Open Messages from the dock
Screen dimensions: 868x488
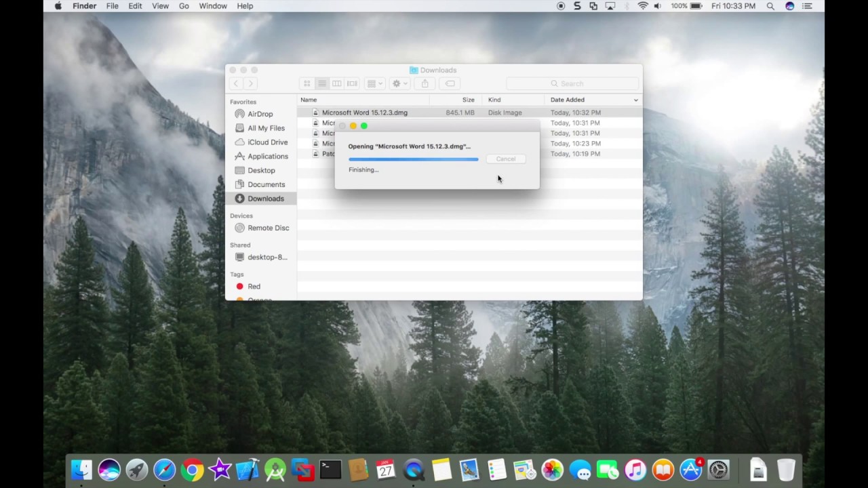(x=580, y=470)
